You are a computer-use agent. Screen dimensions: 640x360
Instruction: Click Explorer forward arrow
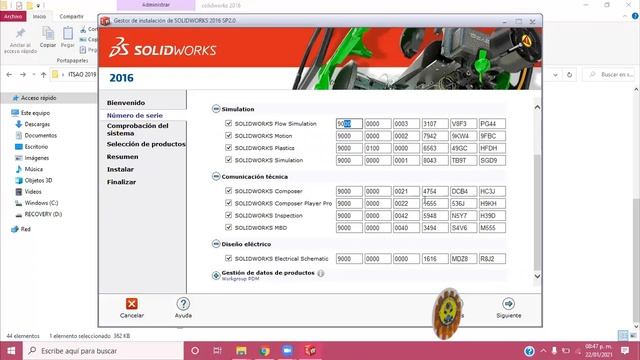coord(23,75)
